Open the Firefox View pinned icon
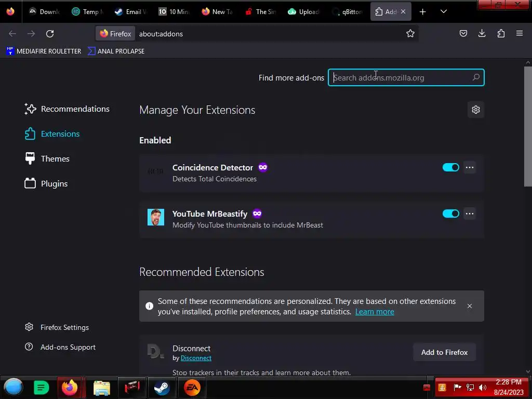This screenshot has height=399, width=532. [10, 11]
